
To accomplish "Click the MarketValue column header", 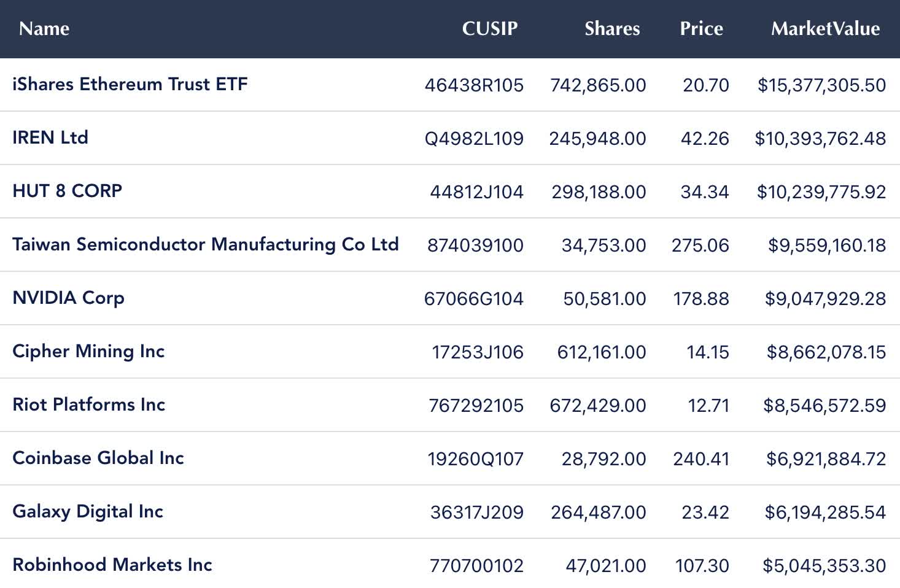I will 825,29.
